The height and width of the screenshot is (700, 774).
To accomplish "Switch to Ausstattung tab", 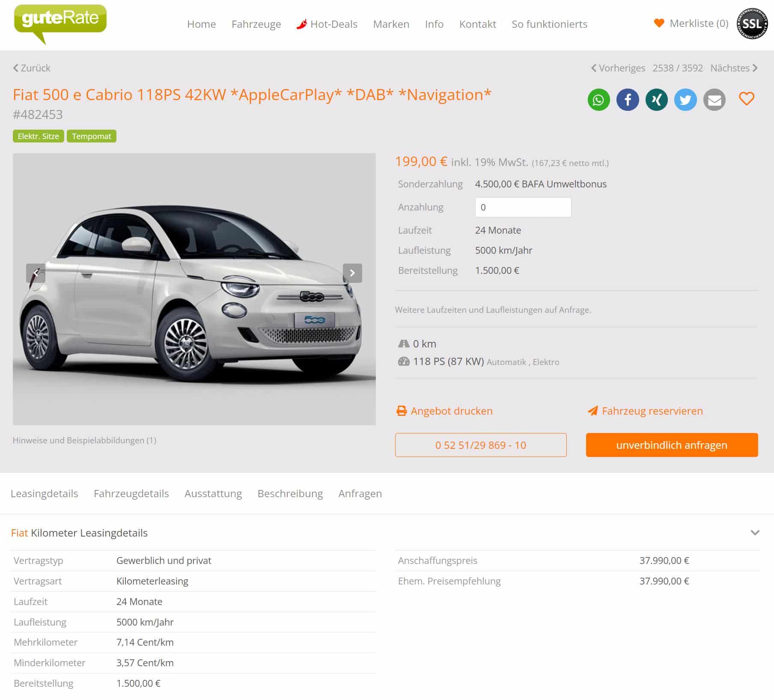I will tap(213, 493).
